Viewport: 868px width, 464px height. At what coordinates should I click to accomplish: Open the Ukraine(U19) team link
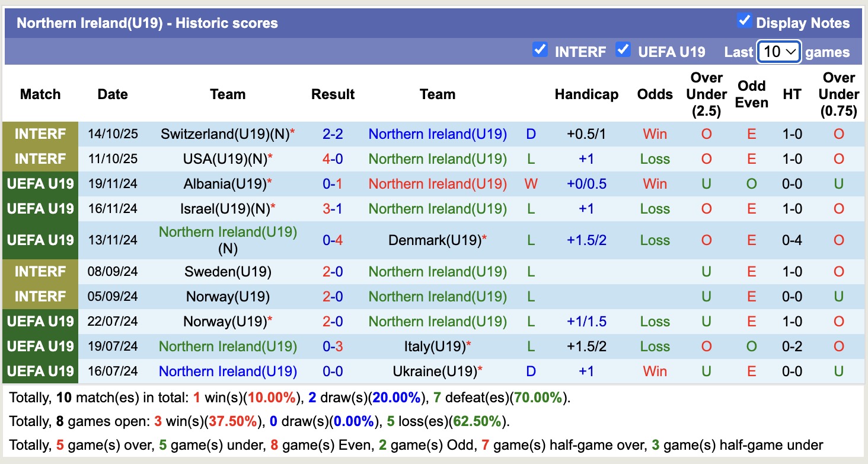click(x=434, y=371)
